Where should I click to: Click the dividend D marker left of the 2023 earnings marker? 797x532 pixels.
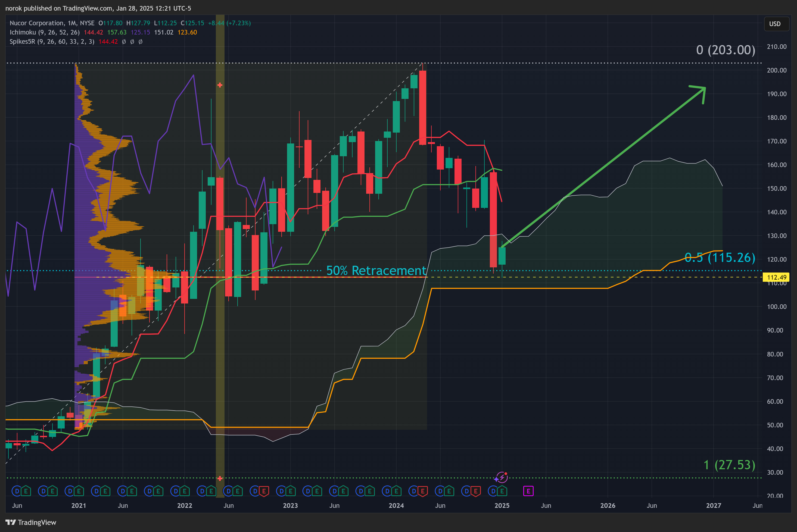(x=281, y=491)
